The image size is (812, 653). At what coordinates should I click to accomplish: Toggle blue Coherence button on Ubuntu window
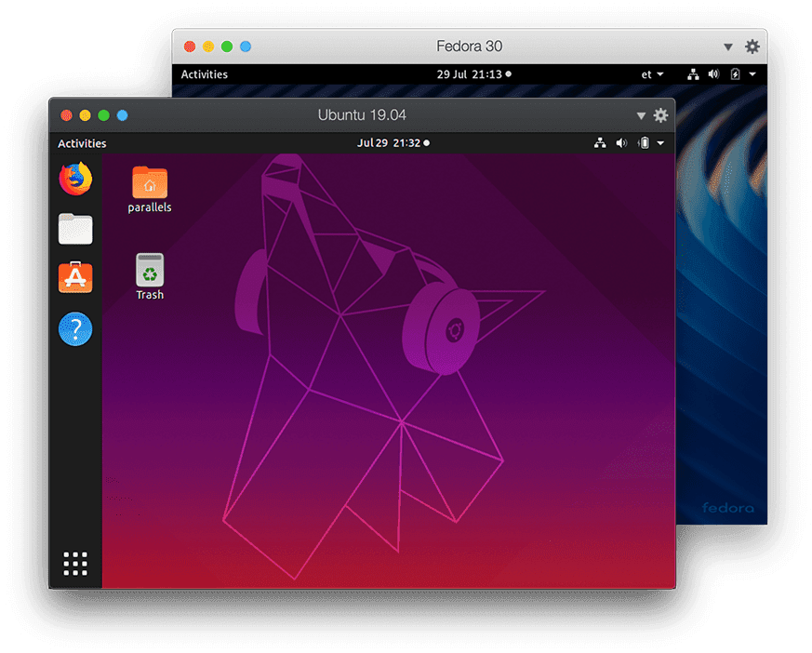122,115
